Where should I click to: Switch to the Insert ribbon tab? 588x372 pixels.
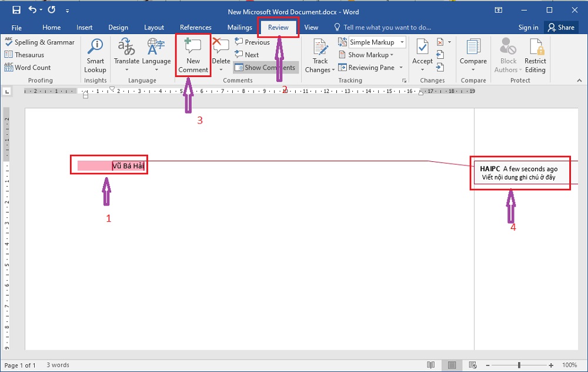coord(84,28)
